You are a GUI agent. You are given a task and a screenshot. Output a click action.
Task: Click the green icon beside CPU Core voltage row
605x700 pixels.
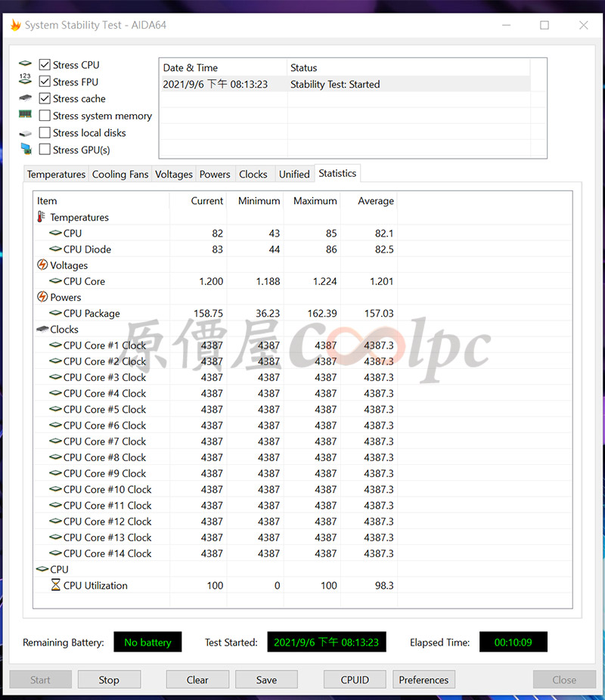click(55, 280)
